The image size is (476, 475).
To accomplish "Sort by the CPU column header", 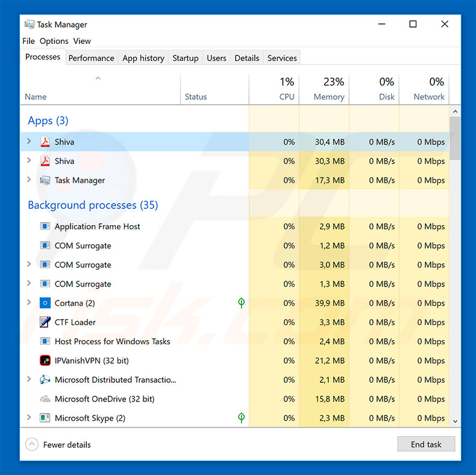I will tap(274, 90).
